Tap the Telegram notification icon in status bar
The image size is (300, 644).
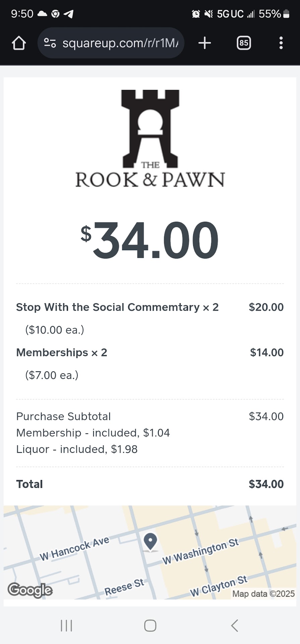point(69,14)
